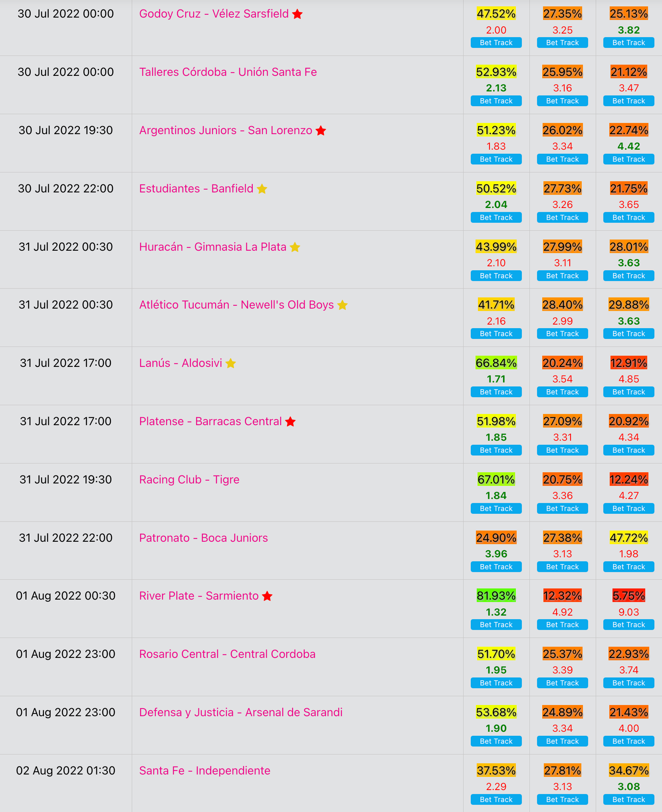Click yellow star beside Atlético Tucumán match

coord(343,305)
